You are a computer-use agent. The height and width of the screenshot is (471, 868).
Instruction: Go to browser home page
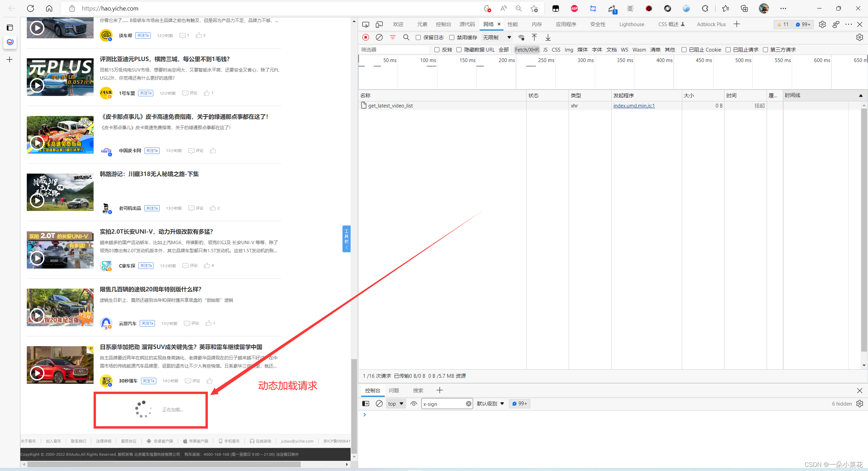pyautogui.click(x=49, y=8)
